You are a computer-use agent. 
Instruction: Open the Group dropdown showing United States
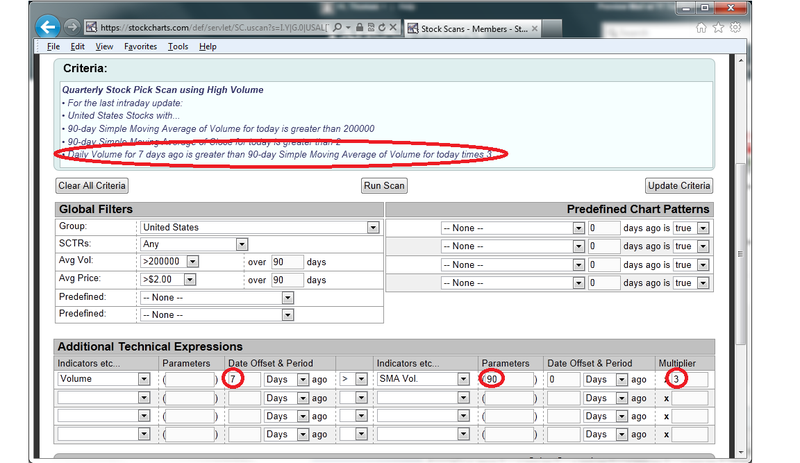coord(260,227)
